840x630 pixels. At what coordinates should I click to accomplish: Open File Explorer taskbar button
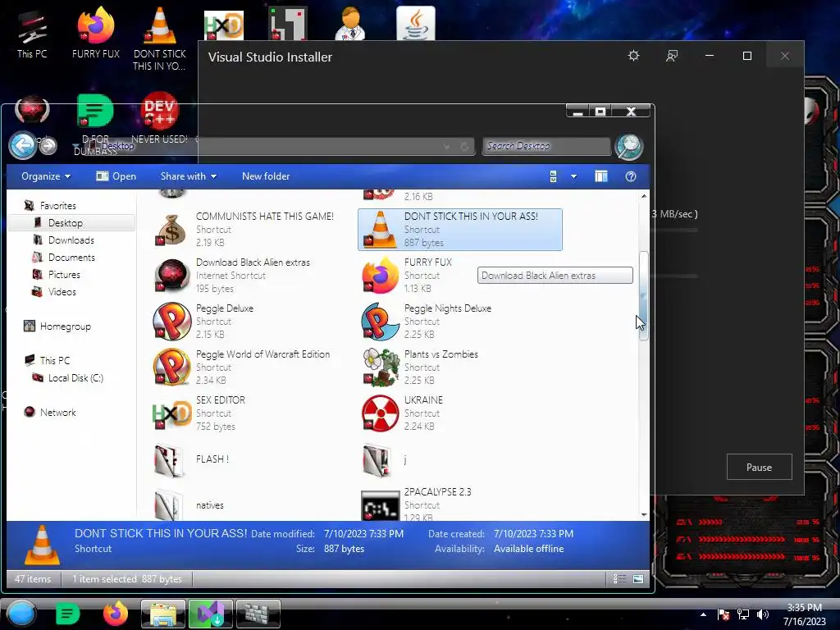163,614
